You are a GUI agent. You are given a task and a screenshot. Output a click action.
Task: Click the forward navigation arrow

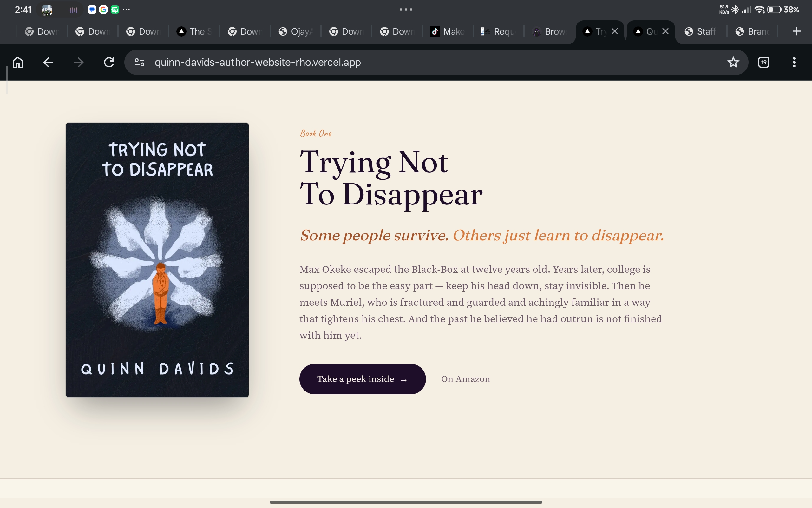click(79, 62)
